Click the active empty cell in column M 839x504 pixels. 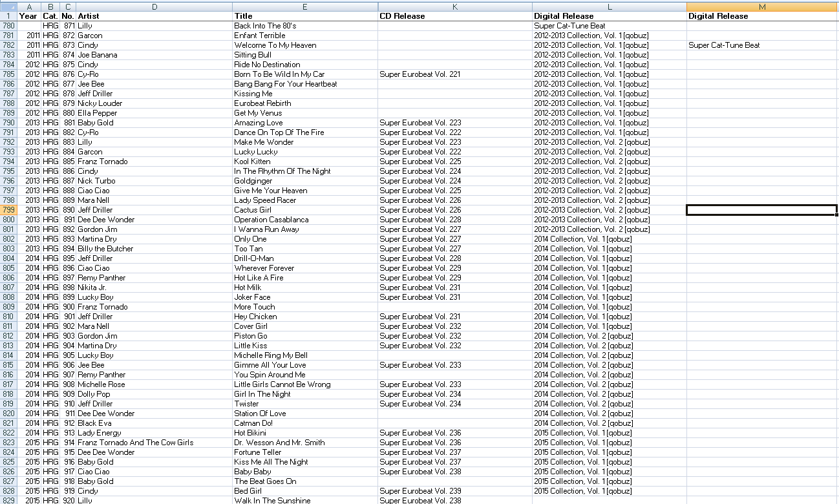[761, 210]
